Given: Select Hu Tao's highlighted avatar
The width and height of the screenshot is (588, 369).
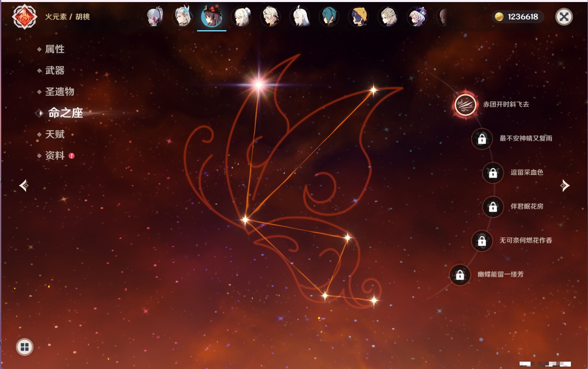Looking at the screenshot, I should tap(212, 17).
